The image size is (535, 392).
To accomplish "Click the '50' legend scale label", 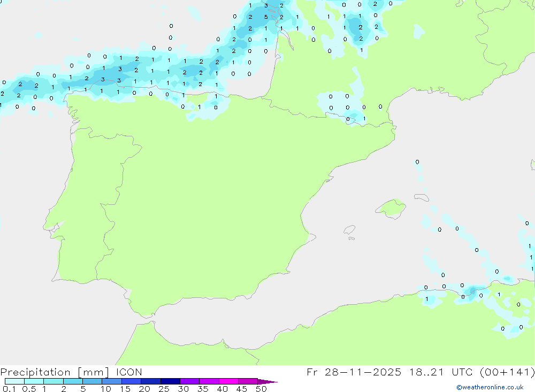I will coord(261,389).
